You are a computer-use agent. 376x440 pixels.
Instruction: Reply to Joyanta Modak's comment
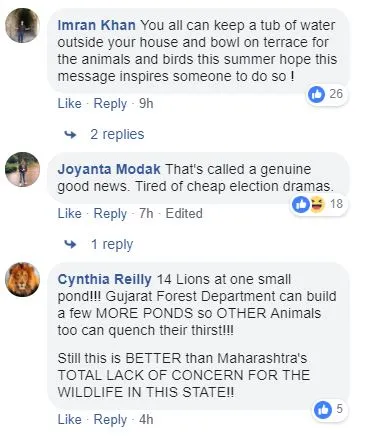[x=110, y=214]
